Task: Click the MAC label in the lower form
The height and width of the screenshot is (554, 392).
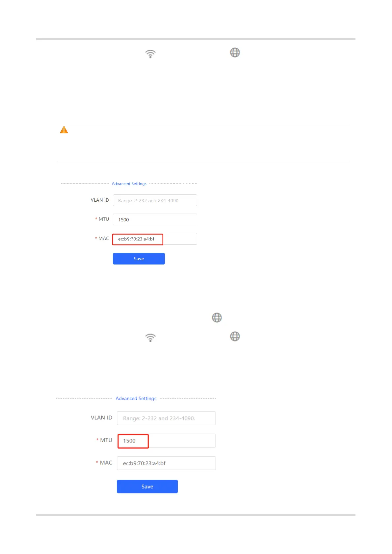Action: click(106, 463)
